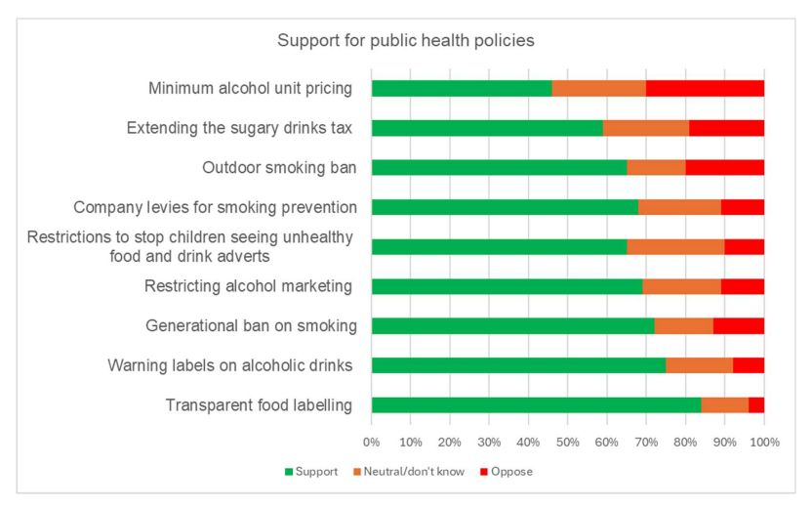Image resolution: width=812 pixels, height=508 pixels.
Task: Click the 'Restrictions to stop children seeing unhealthy' label
Action: point(190,237)
